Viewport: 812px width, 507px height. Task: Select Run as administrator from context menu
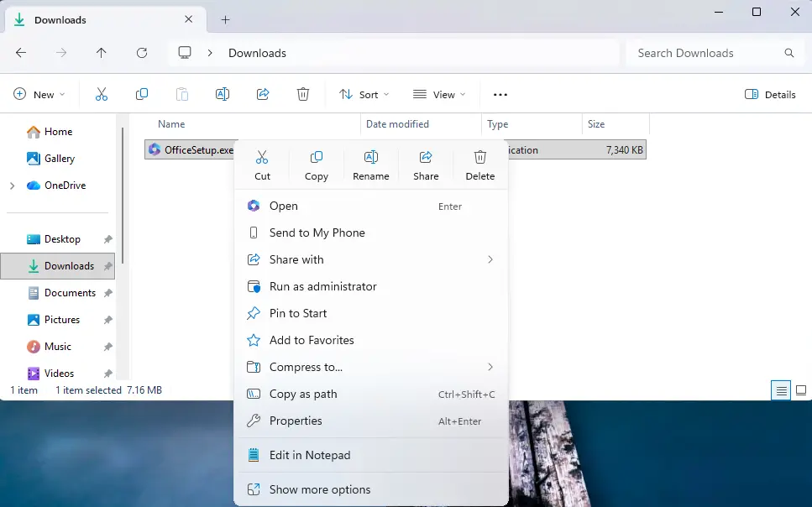tap(322, 286)
